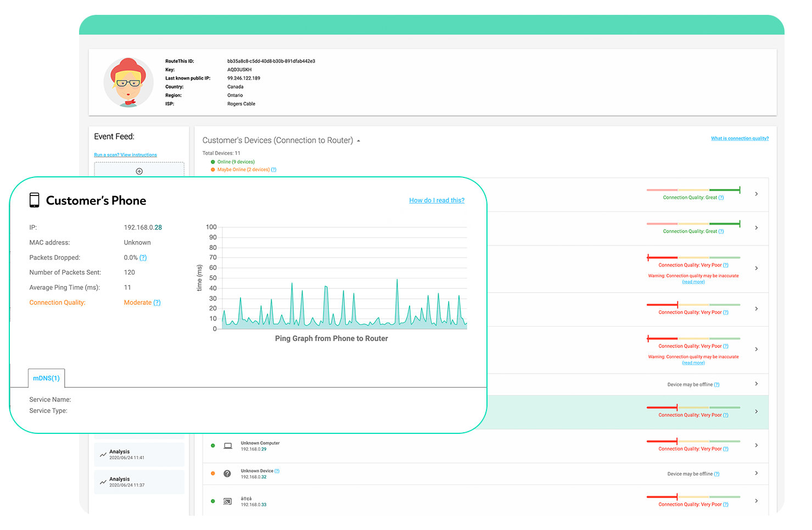The width and height of the screenshot is (812, 530).
Task: Click green status dot for Unknown Computer
Action: coord(213,445)
